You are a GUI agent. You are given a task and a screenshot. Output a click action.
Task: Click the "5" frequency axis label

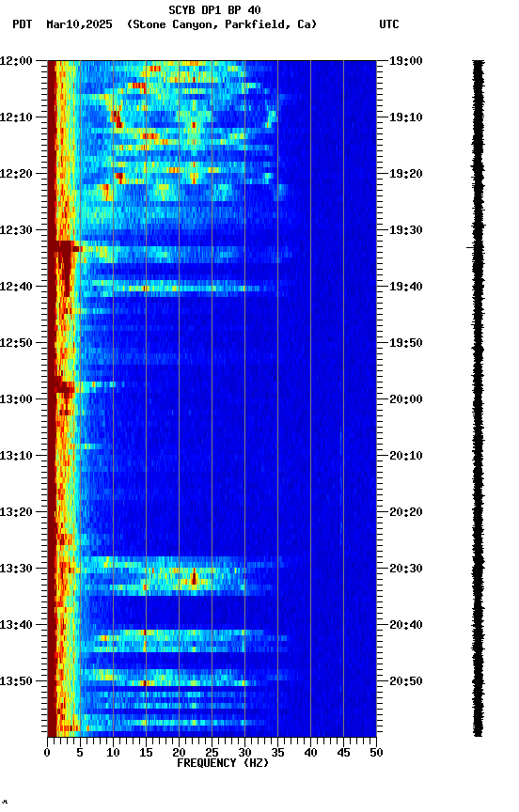pyautogui.click(x=80, y=753)
